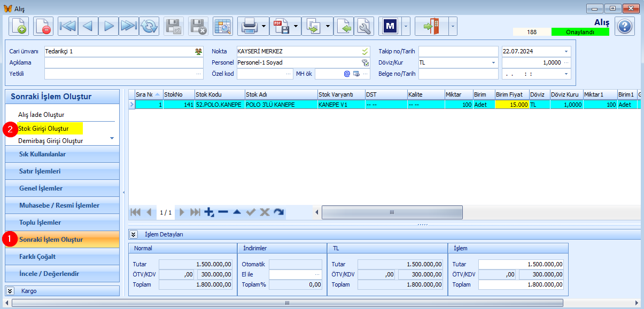
Task: Click the delete record icon with red minus
Action: click(x=43, y=26)
